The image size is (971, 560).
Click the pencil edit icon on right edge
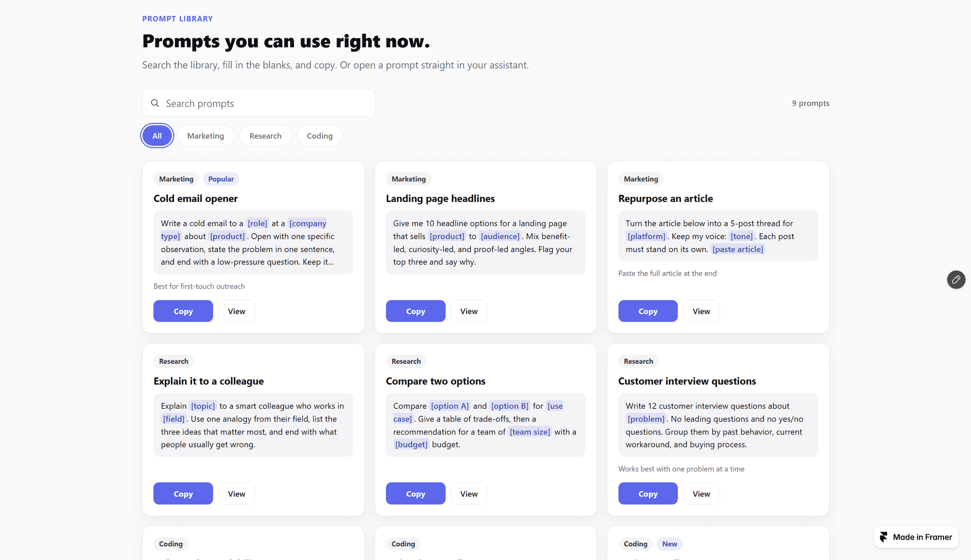(x=956, y=280)
